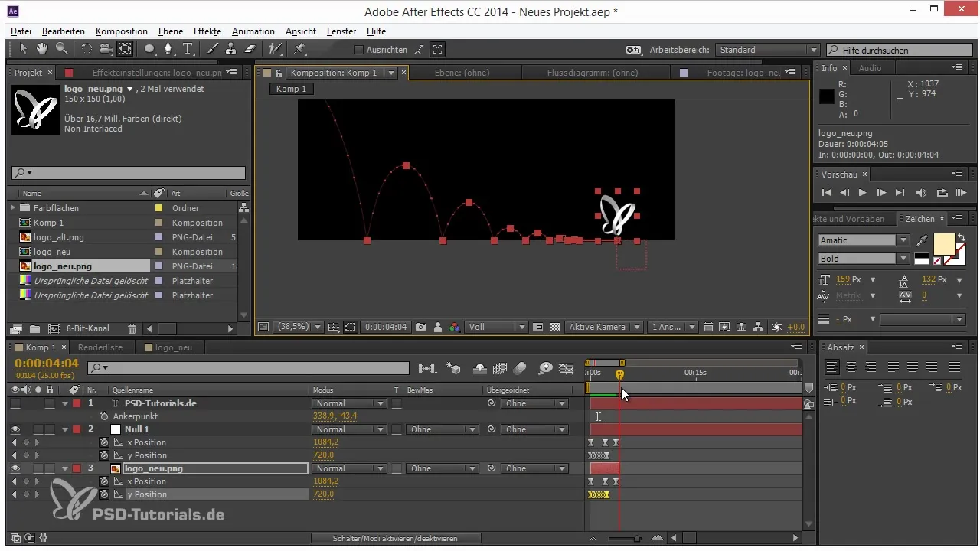
Task: Toggle frame blending switch in timeline
Action: [501, 368]
